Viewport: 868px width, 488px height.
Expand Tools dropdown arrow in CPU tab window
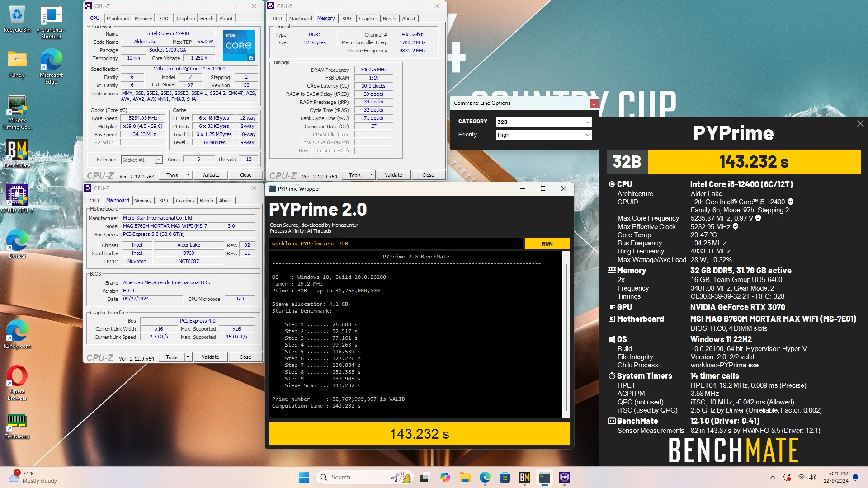click(x=189, y=175)
